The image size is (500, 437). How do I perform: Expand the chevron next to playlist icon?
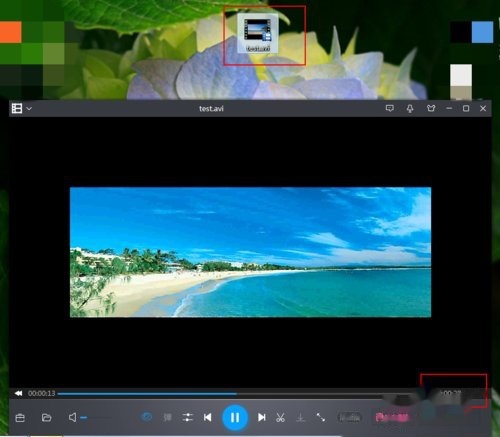click(29, 109)
